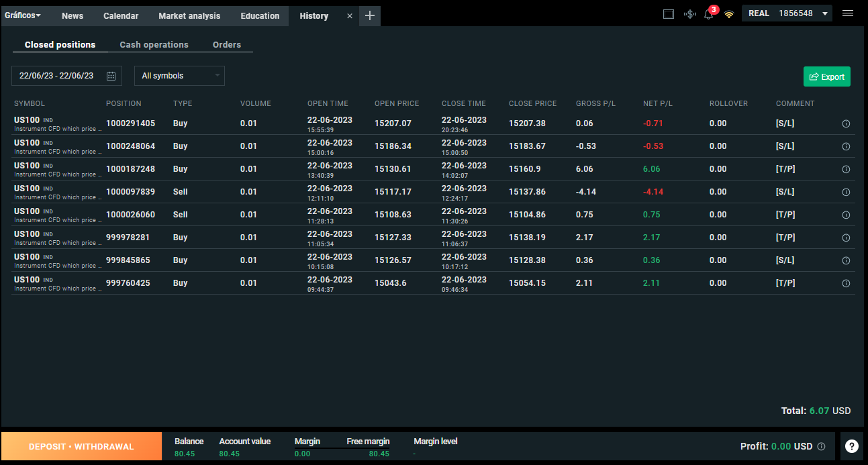Show info for position 999845865
The height and width of the screenshot is (465, 868).
pyautogui.click(x=846, y=260)
